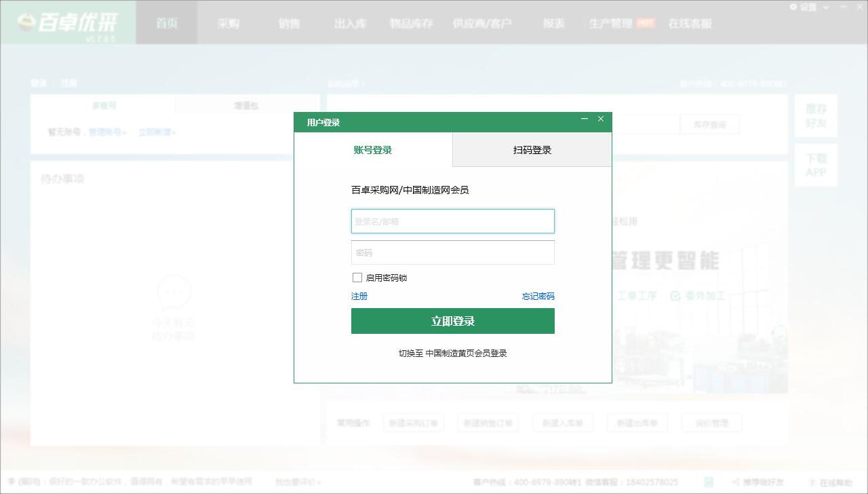Open the Settings gear in the title bar

[x=793, y=7]
